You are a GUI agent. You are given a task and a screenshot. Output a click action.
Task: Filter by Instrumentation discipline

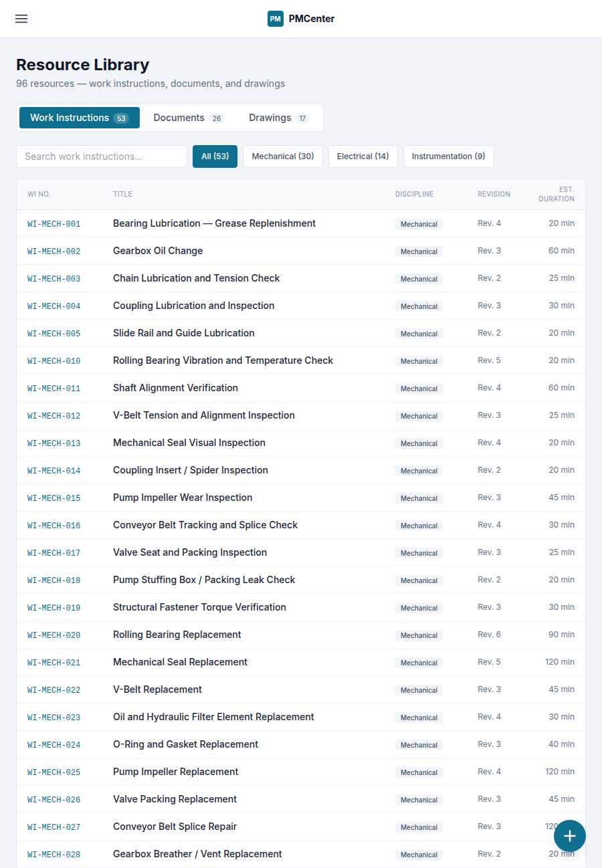[448, 156]
